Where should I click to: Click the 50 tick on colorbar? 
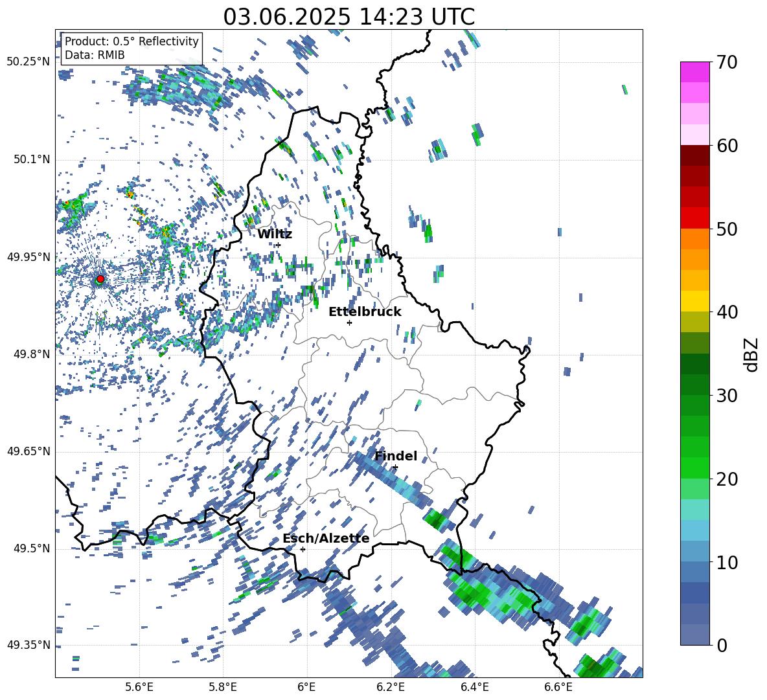pos(726,229)
